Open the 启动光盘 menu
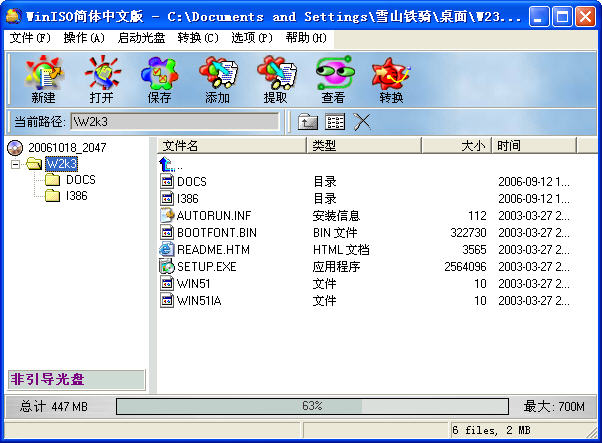Image resolution: width=602 pixels, height=443 pixels. click(141, 38)
